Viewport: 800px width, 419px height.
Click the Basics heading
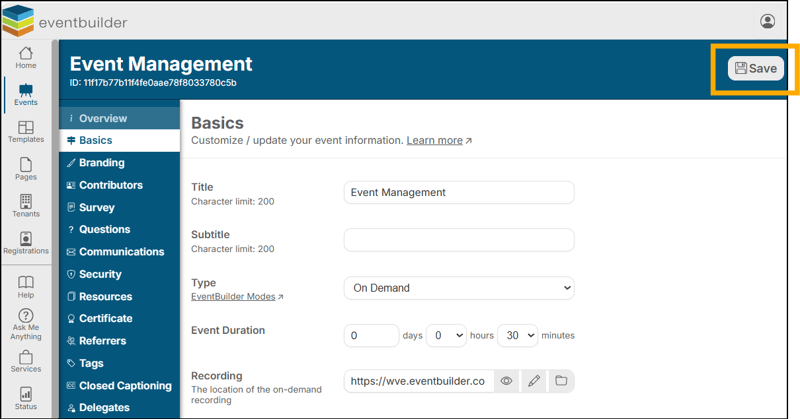[x=217, y=123]
